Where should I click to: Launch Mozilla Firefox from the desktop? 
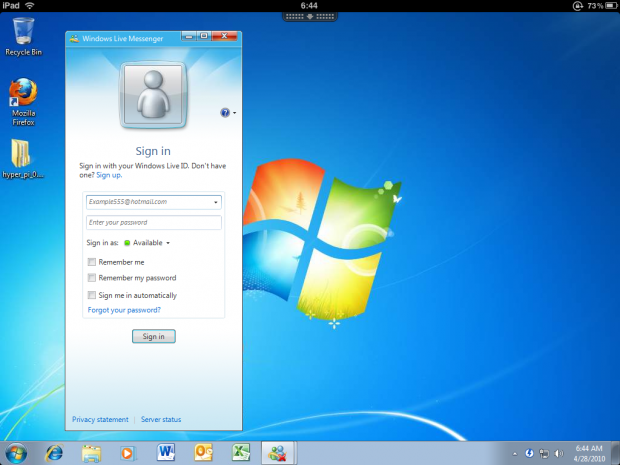[x=23, y=102]
